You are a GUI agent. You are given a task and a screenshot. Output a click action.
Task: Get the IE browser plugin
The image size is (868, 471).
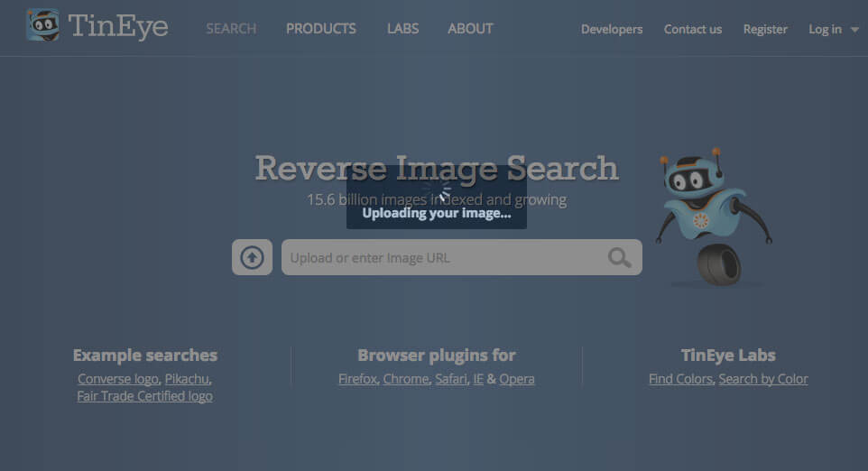pyautogui.click(x=478, y=379)
